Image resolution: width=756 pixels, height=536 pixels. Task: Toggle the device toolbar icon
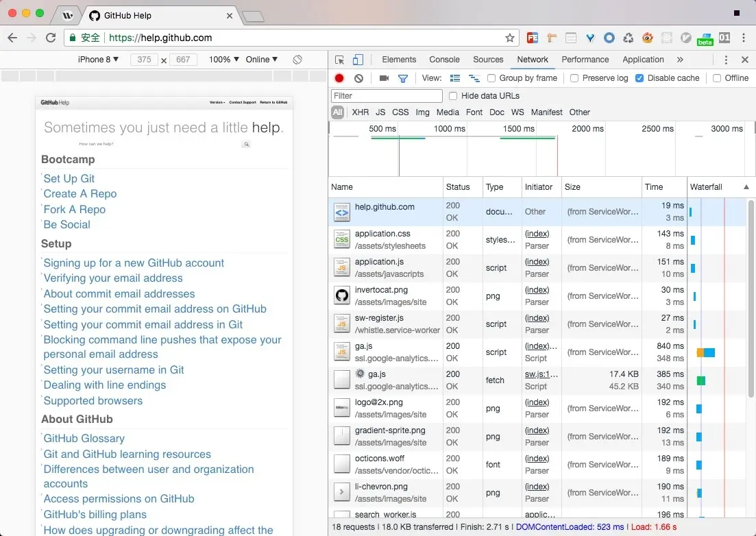pos(358,60)
